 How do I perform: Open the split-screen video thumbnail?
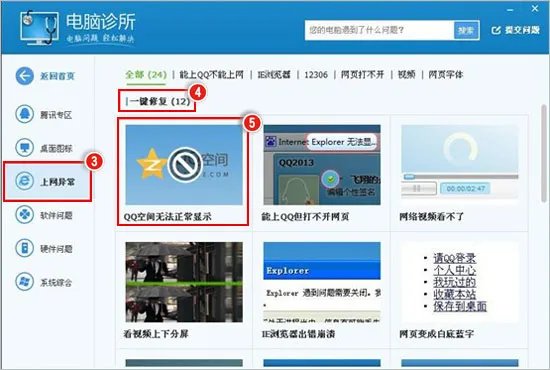coord(184,282)
